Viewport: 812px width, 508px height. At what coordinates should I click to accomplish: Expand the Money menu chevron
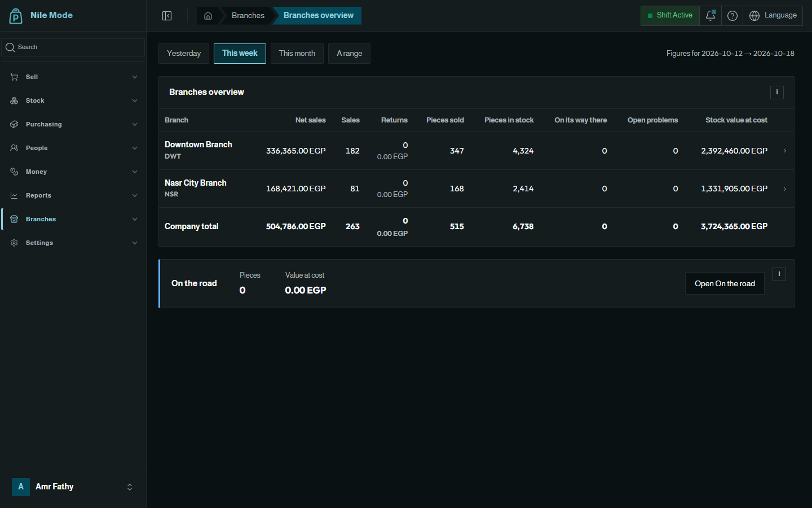135,172
